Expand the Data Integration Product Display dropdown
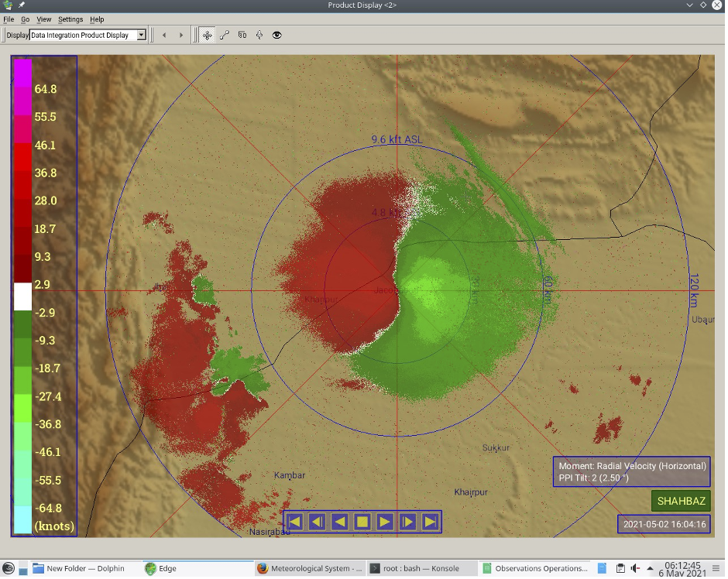 tap(141, 35)
